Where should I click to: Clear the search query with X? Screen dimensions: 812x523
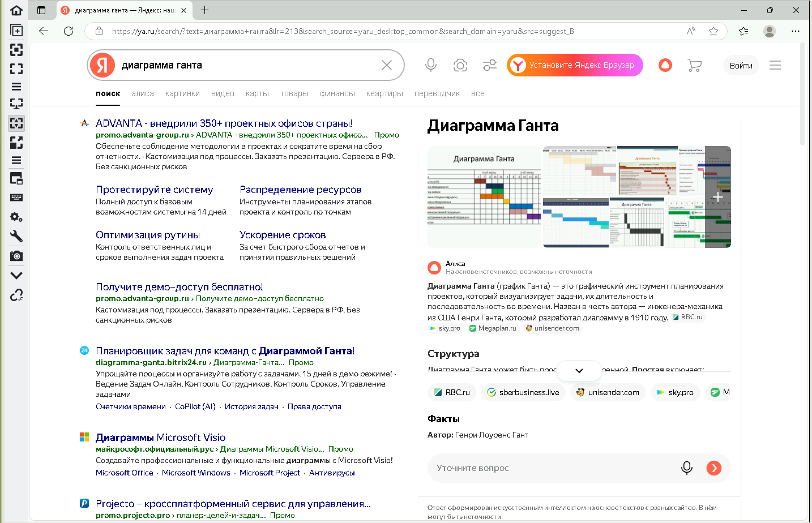[387, 65]
